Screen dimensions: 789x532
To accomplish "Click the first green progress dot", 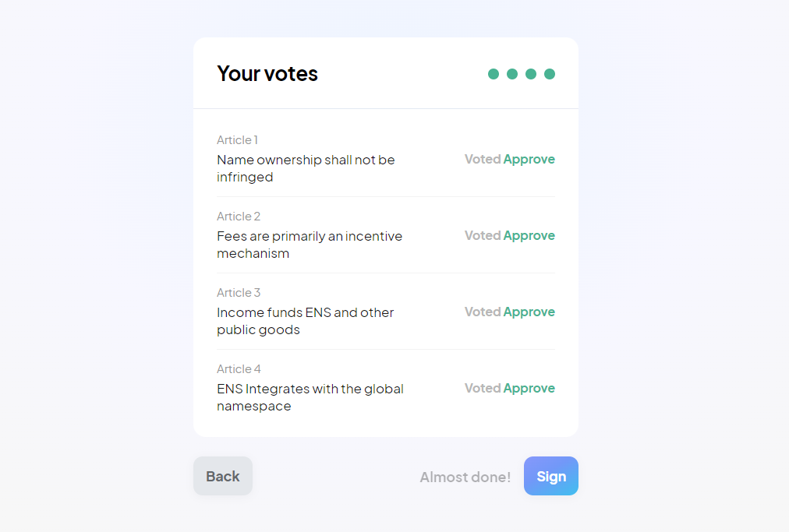I will click(x=494, y=74).
